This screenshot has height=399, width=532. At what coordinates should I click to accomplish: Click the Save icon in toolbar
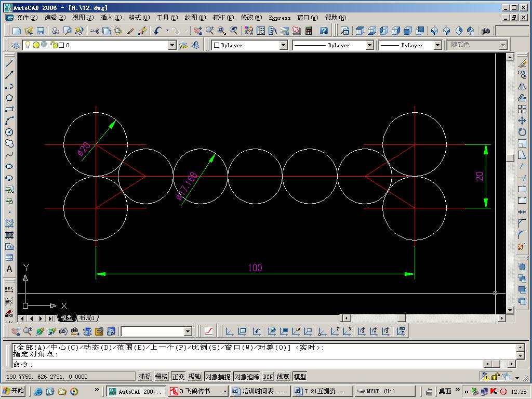click(x=41, y=31)
